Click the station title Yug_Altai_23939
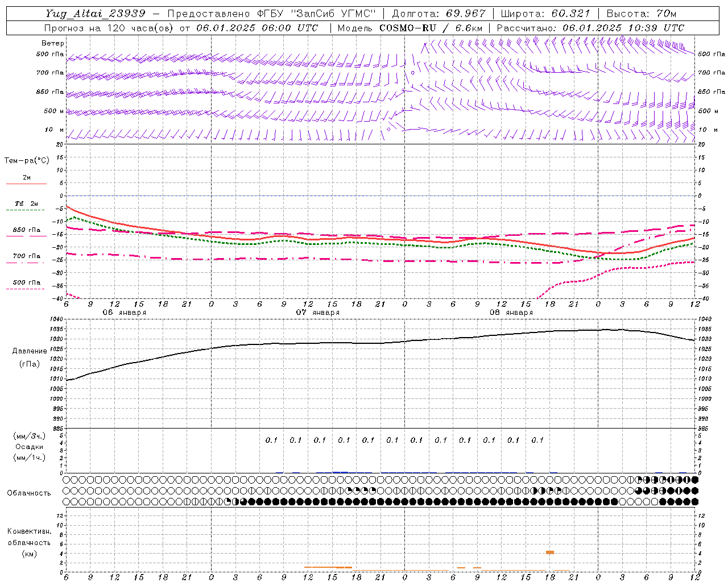This screenshot has width=728, height=582. pyautogui.click(x=96, y=14)
